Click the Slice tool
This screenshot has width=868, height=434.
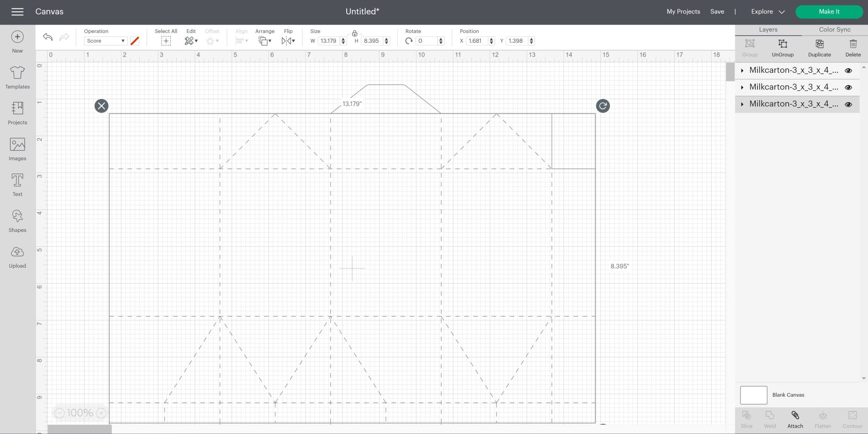tap(746, 420)
